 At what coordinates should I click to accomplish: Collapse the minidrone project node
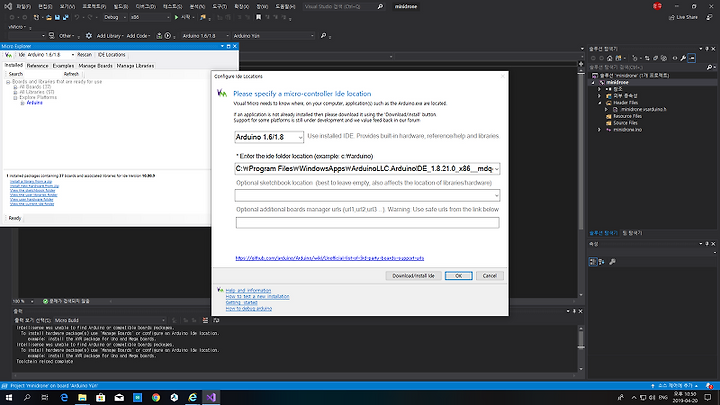[593, 83]
